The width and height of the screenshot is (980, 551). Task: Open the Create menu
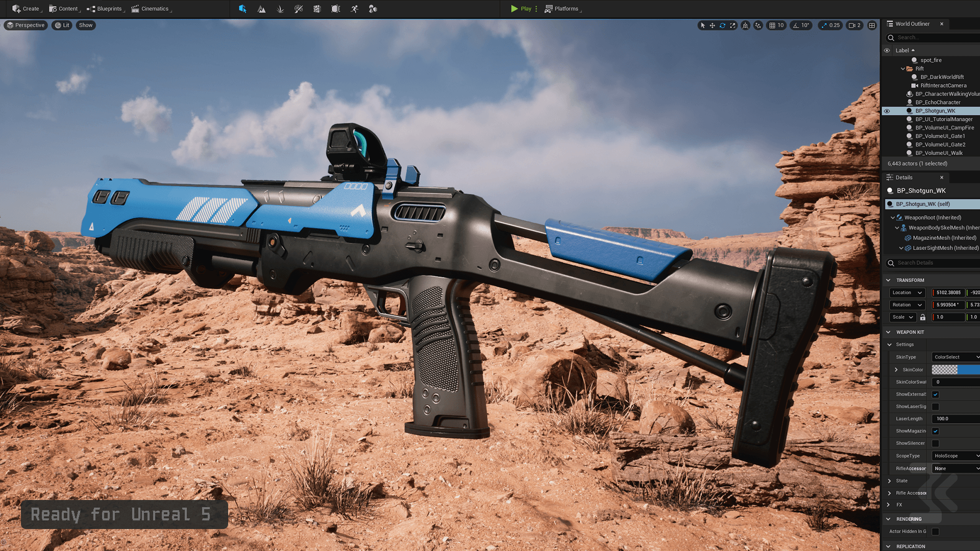tap(26, 9)
